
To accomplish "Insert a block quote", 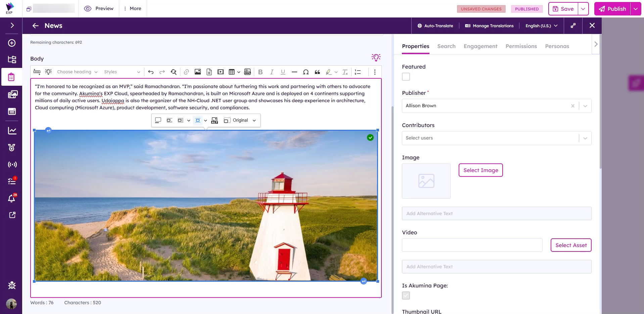I will [x=317, y=72].
